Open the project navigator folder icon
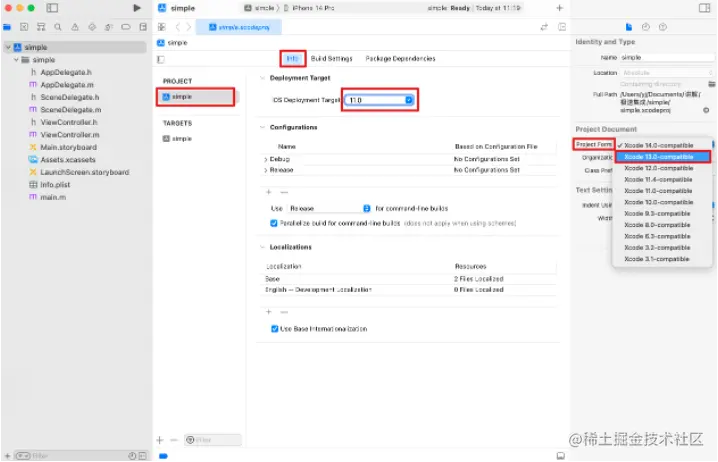The width and height of the screenshot is (718, 462). 7,27
